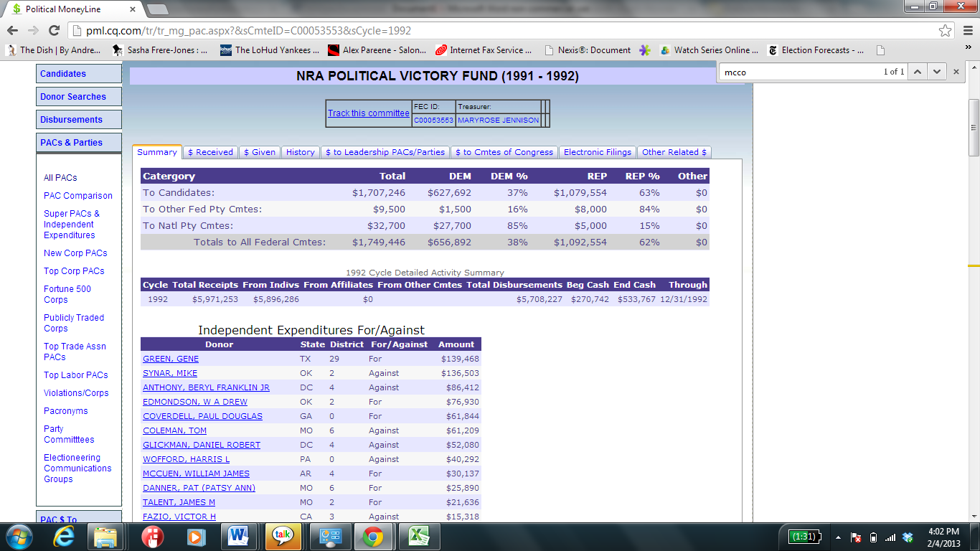Viewport: 980px width, 551px height.
Task: Open Windows Explorer folder in taskbar
Action: pos(106,537)
